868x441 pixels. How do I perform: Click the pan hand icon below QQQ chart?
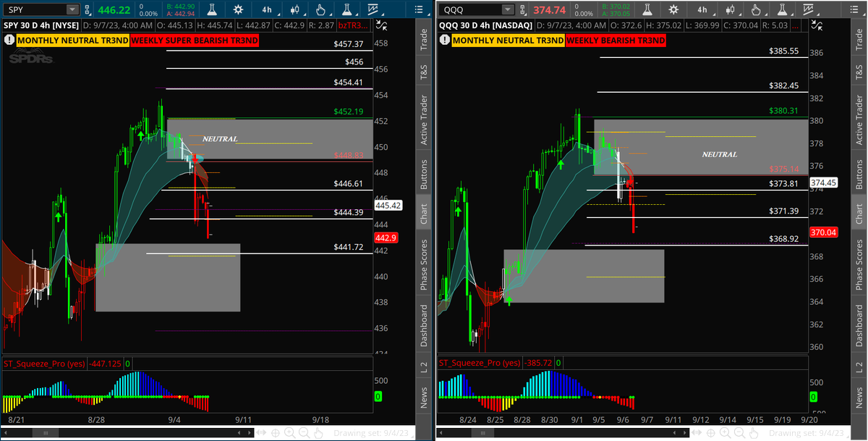point(753,433)
